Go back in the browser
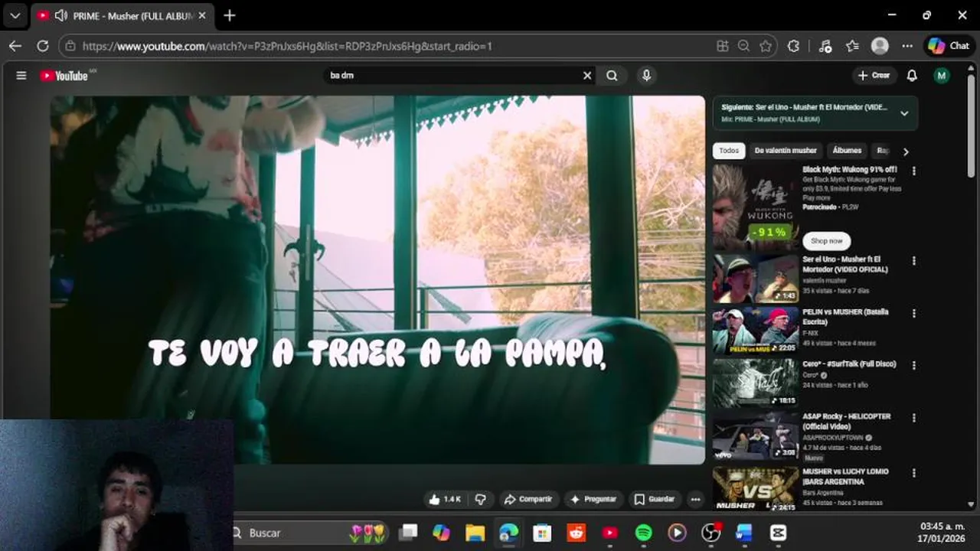980x551 pixels. (x=15, y=46)
